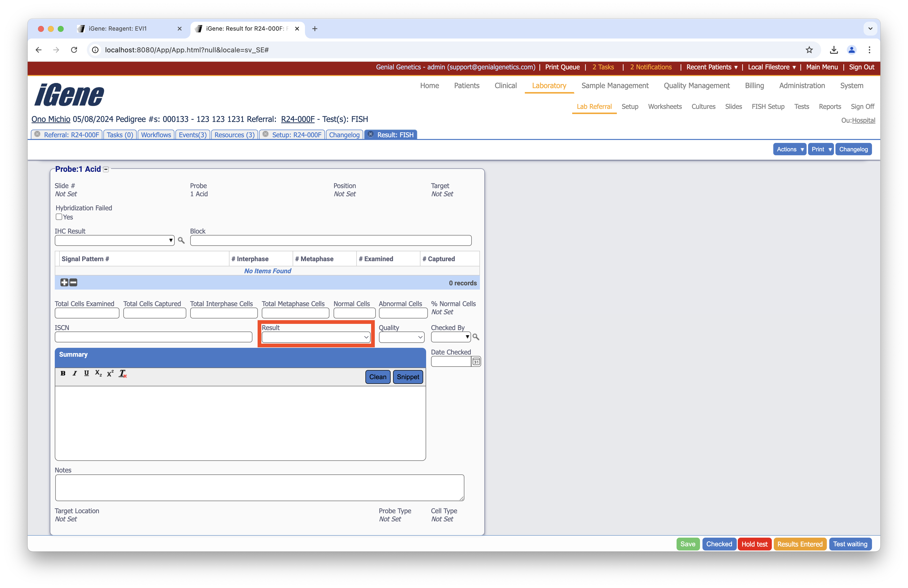Click magnifier icon next to Checked By

click(476, 337)
